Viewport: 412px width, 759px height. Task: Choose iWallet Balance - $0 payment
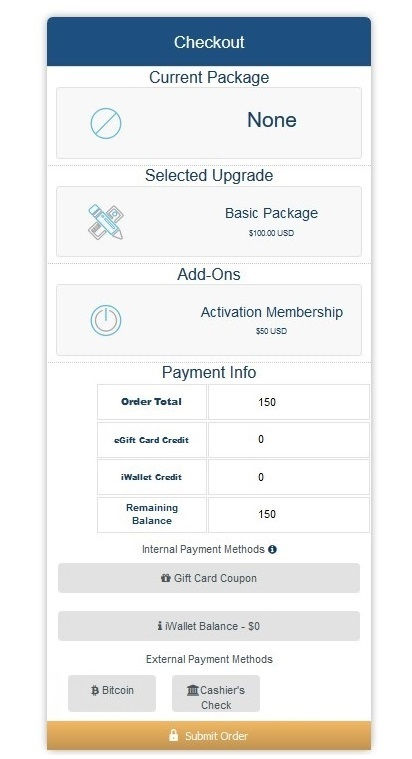click(x=209, y=626)
